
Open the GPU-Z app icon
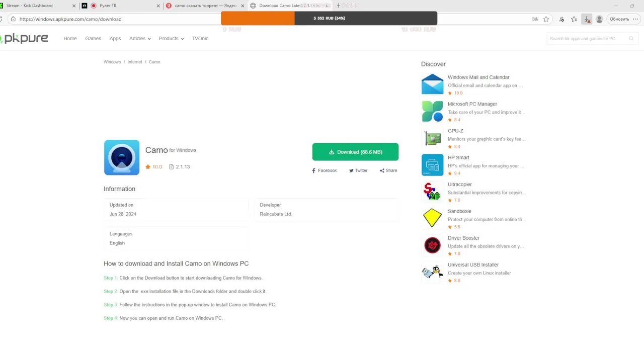point(432,138)
